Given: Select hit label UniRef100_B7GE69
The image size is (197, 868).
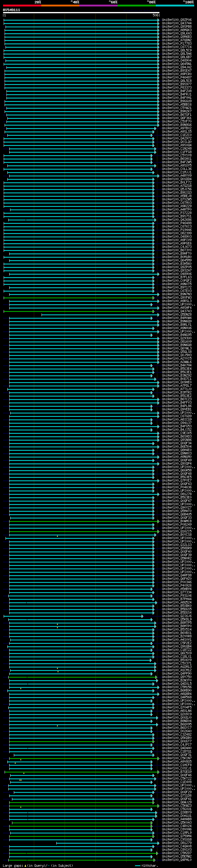Looking at the screenshot, I should 177,772.
